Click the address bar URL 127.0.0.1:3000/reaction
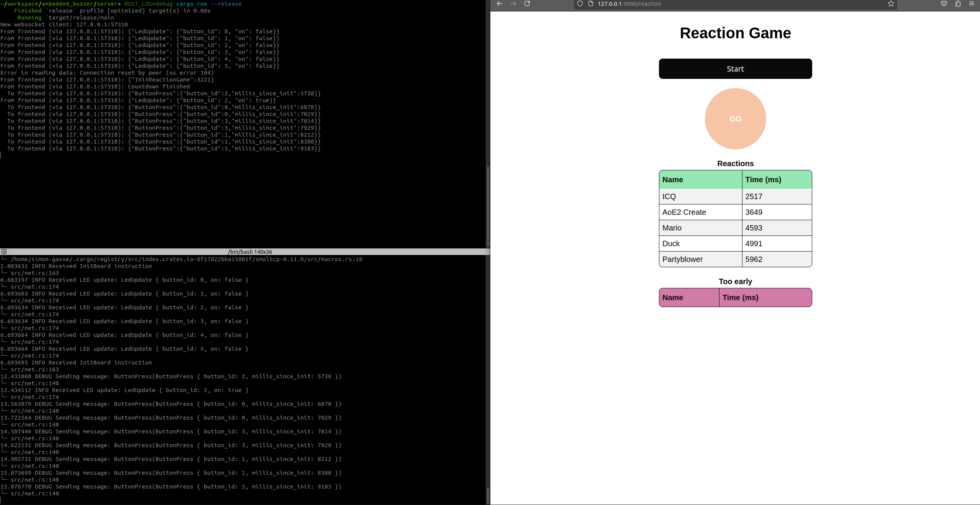 coord(629,4)
